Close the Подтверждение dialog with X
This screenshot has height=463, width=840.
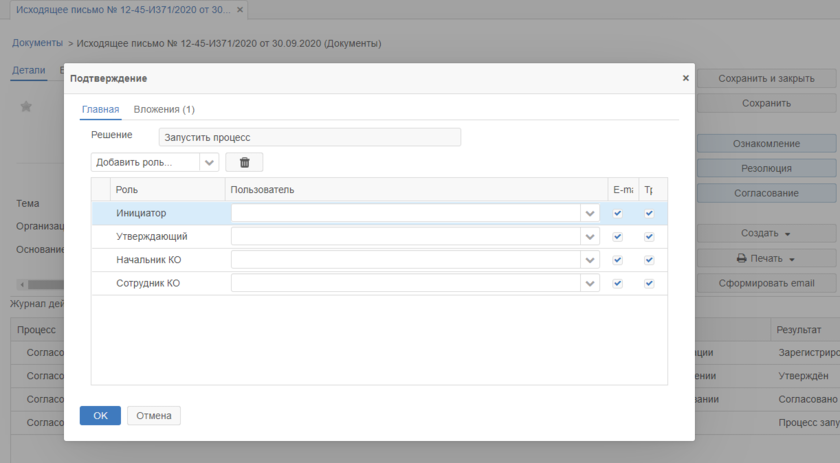[685, 78]
